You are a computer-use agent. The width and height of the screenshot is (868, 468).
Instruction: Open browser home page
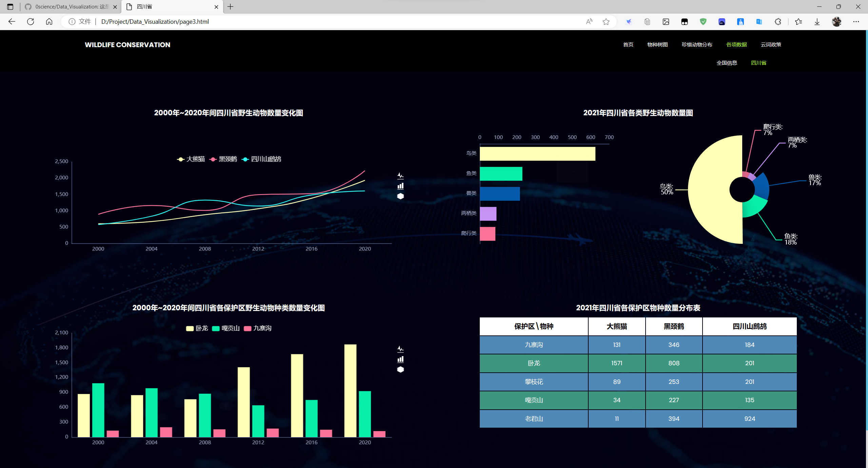tap(49, 22)
